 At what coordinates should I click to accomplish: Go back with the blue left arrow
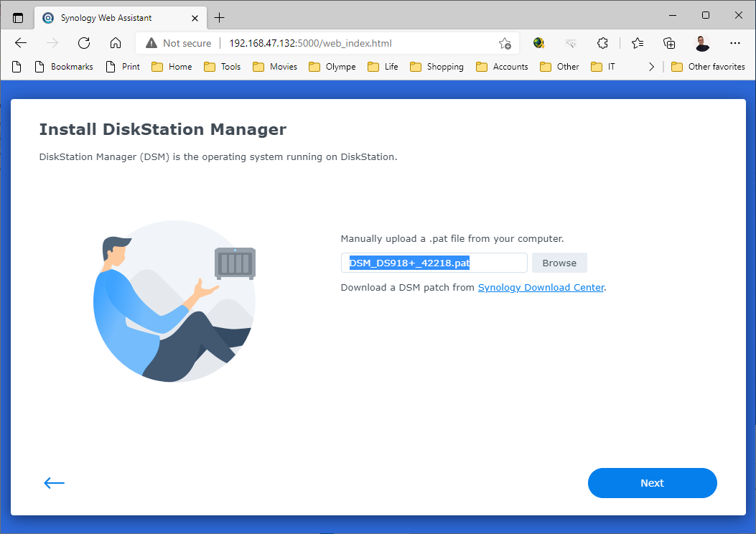coord(54,483)
